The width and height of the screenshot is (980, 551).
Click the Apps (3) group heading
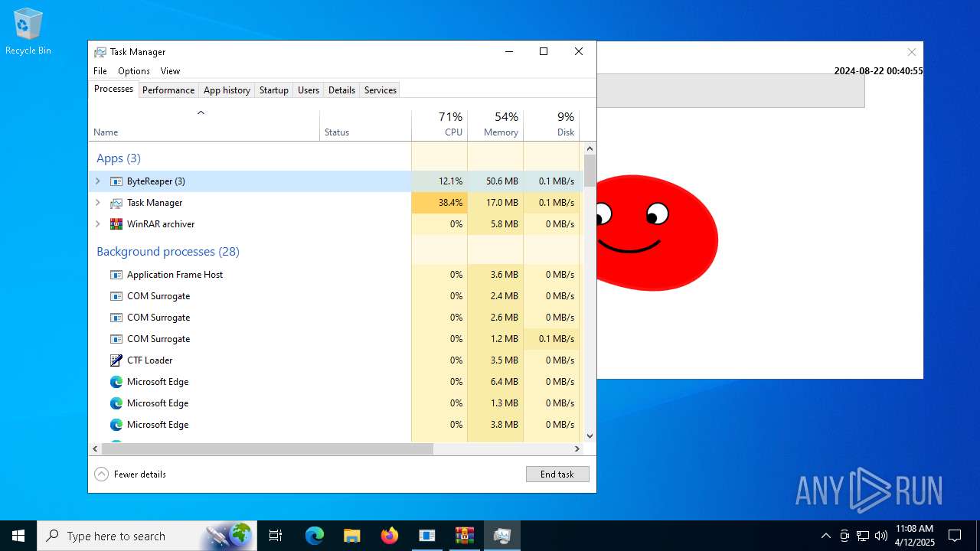coord(119,158)
